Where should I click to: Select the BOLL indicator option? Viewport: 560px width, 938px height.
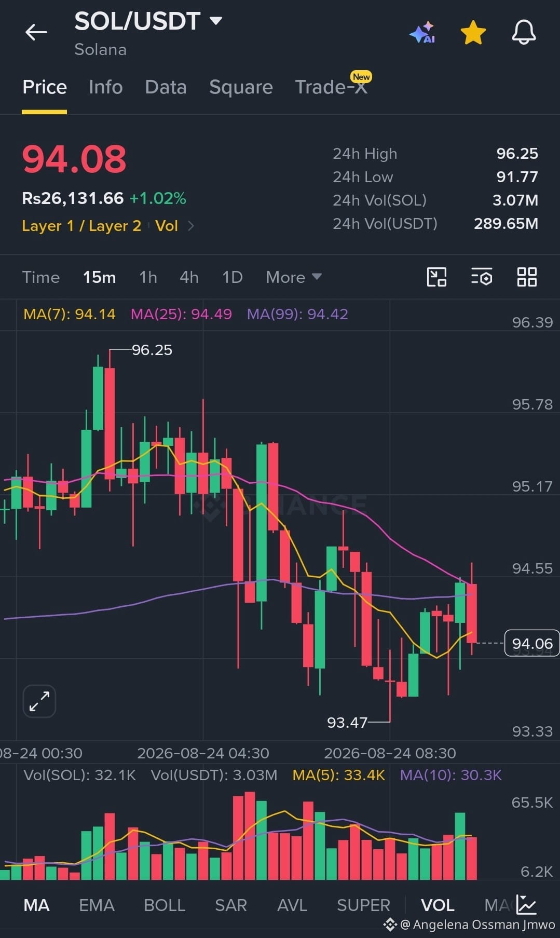point(165,905)
